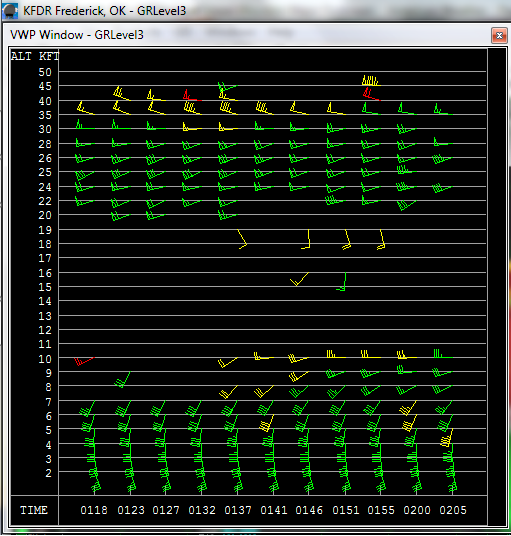Click the 20 kft altitude label
Viewport: 511px width, 536px height.
pos(45,215)
